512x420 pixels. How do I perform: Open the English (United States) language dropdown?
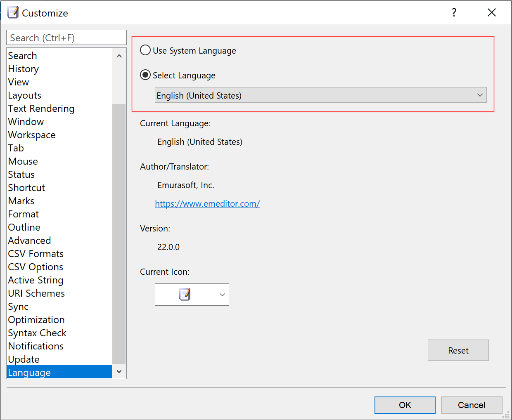(320, 95)
